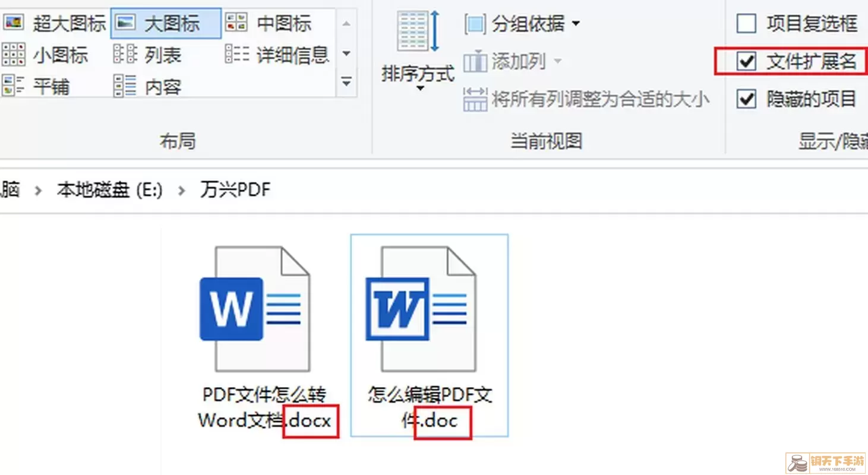
Task: Enable the 项目复选框 checkbox
Action: click(x=746, y=24)
